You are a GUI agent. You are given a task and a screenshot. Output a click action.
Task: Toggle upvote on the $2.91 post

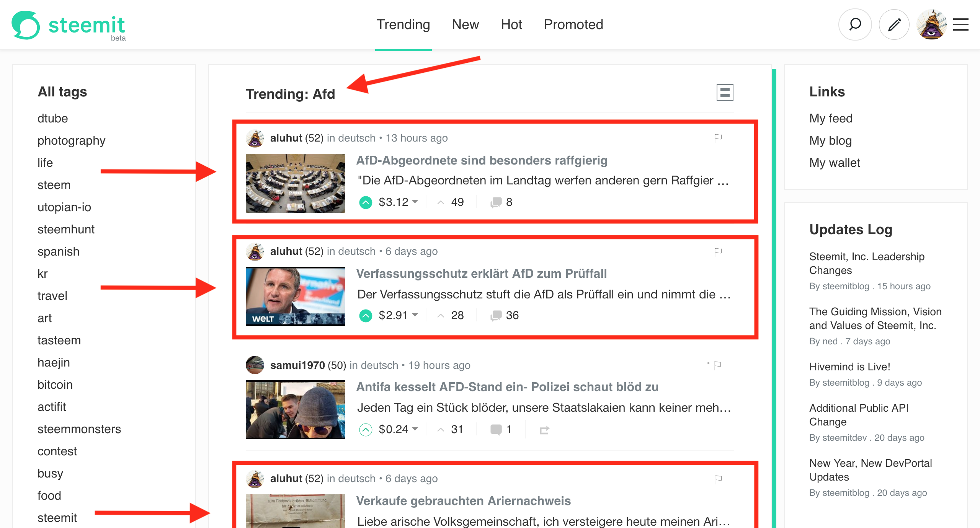(x=366, y=315)
